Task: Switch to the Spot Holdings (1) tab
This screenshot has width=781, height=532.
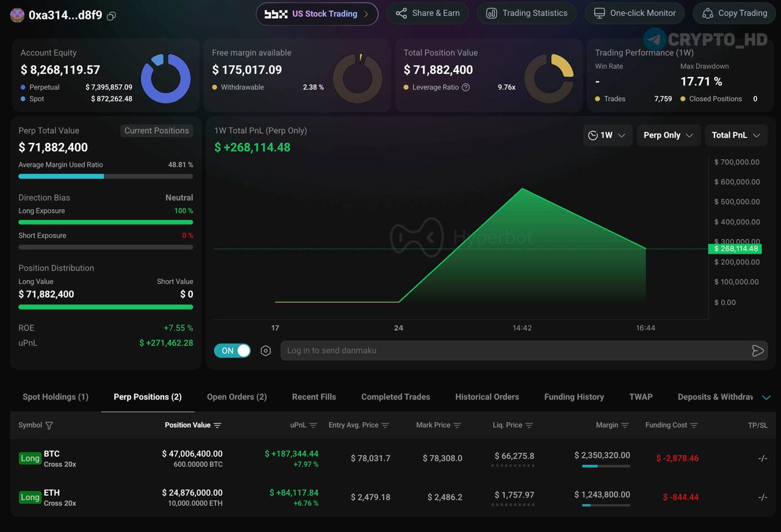Action: [x=56, y=397]
